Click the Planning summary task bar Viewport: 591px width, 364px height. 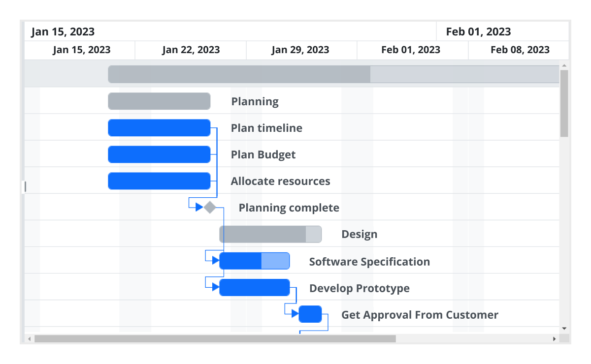pos(159,101)
